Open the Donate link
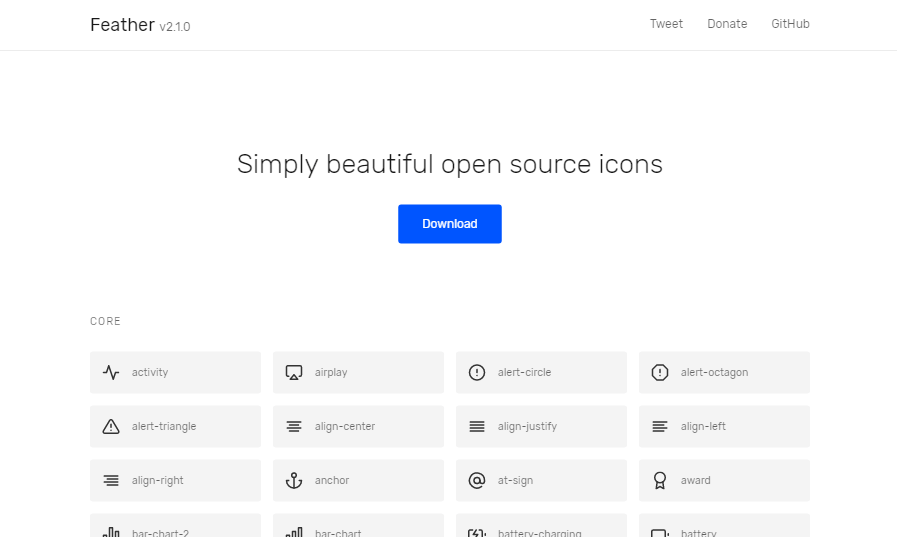The image size is (897, 537). [727, 24]
